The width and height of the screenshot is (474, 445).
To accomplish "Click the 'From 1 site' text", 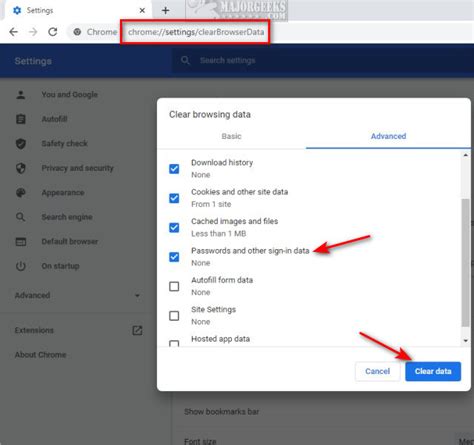I will tap(211, 204).
